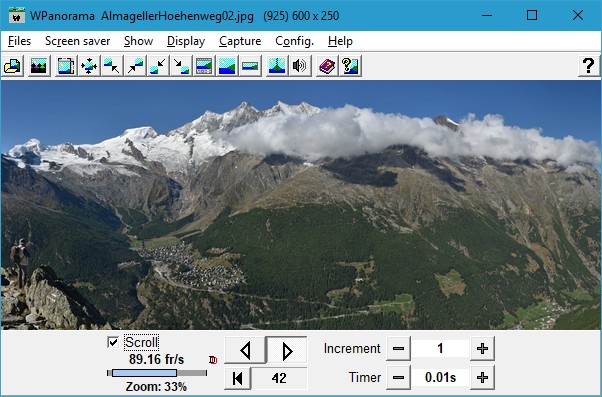Increase the Increment with plus button
Screen dimensions: 602x397
click(x=482, y=349)
